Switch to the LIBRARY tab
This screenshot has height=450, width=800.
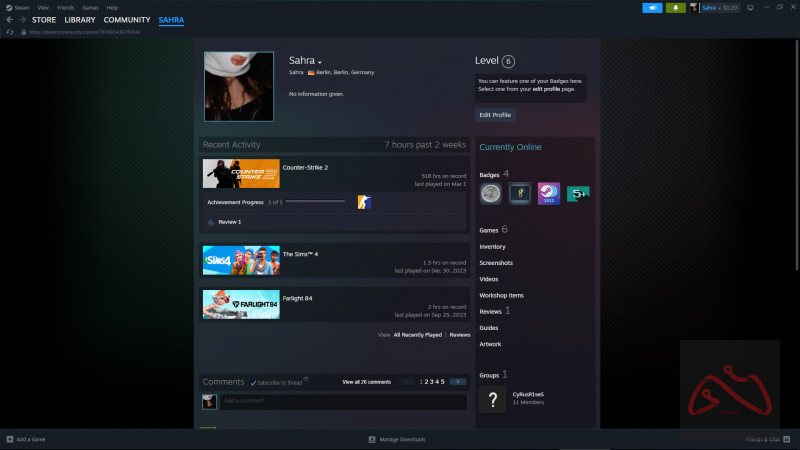(x=80, y=20)
